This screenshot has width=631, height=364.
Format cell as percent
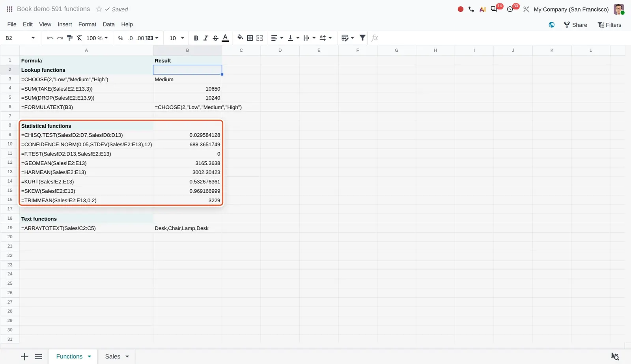pos(121,38)
